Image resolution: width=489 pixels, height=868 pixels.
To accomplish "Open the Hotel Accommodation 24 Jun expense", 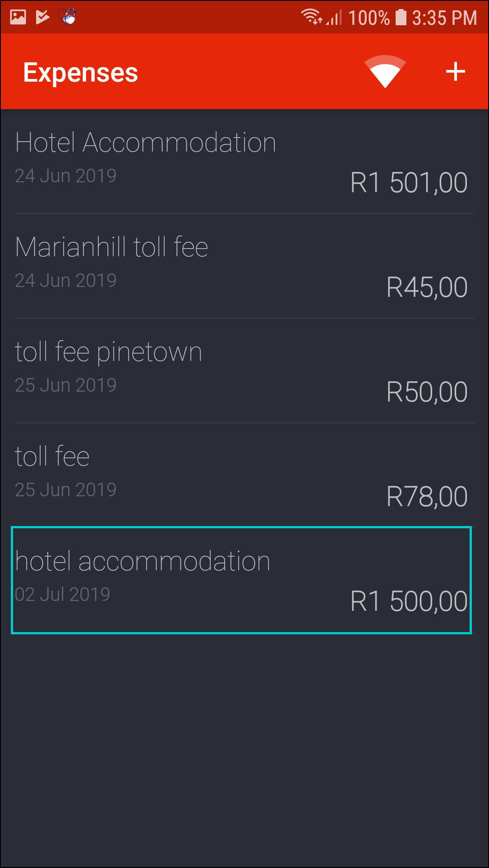I will [x=145, y=143].
